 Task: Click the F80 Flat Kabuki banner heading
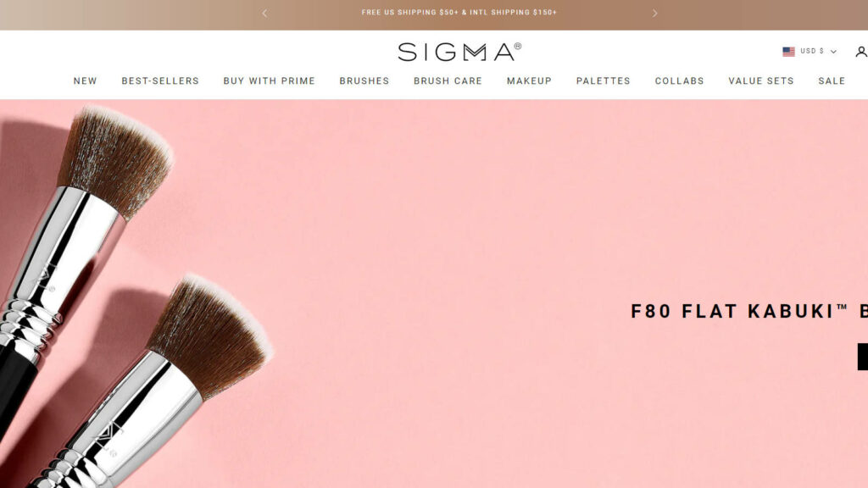pos(749,311)
